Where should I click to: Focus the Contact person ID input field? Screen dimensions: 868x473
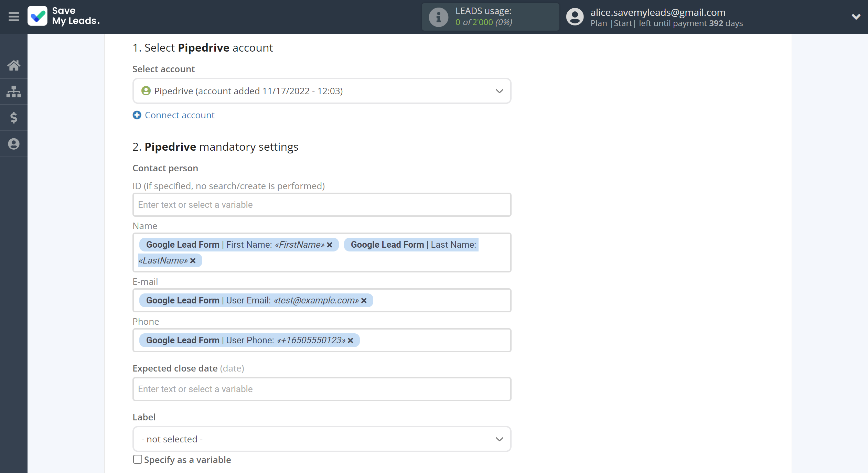[322, 205]
